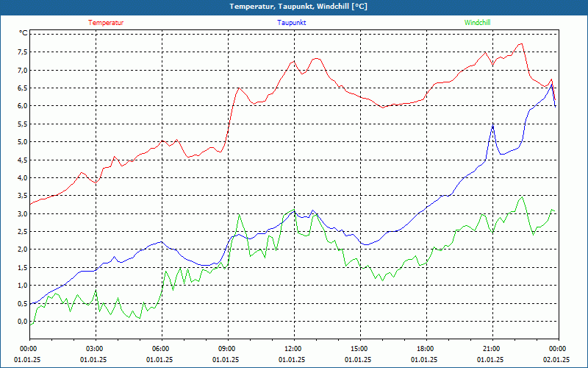Click the 2,5 y-axis value

click(24, 232)
